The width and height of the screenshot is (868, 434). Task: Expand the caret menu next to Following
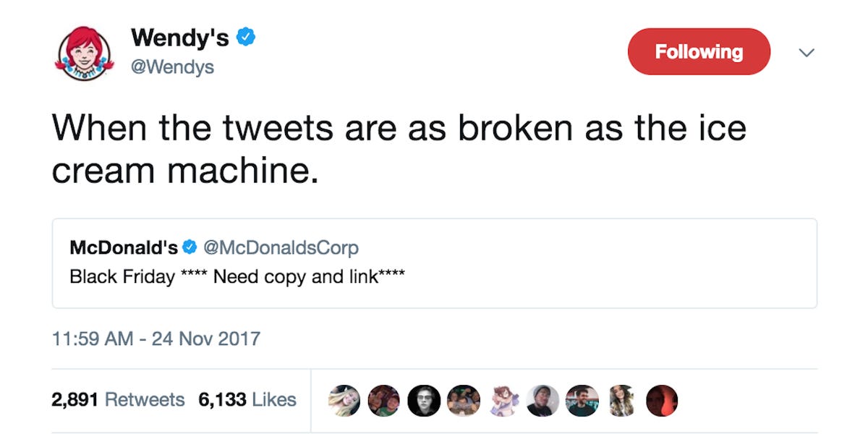(808, 52)
